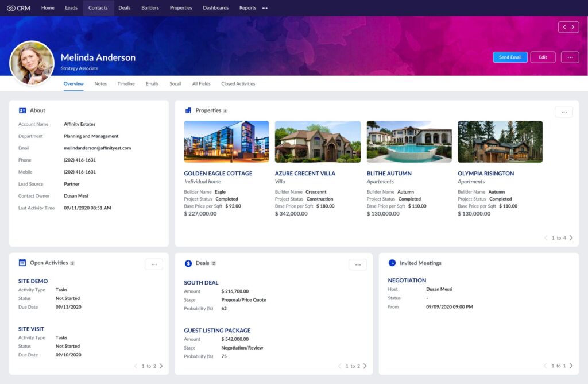588x384 pixels.
Task: Open the Deals panel ellipsis menu
Action: [358, 264]
